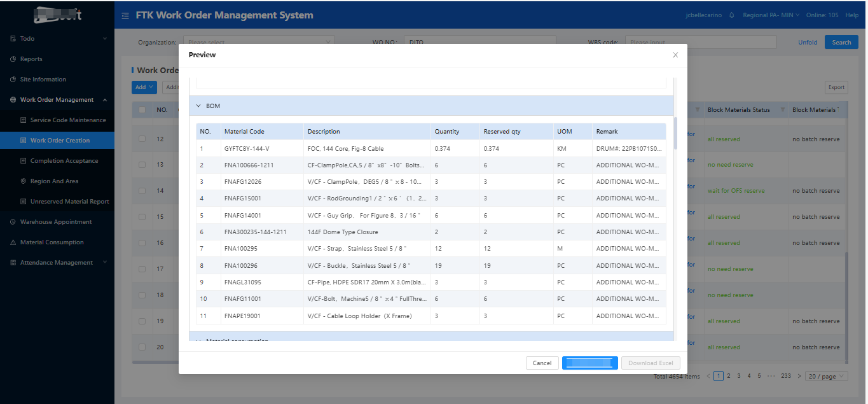Check the checkbox for row 15
This screenshot has width=868, height=404.
click(142, 217)
